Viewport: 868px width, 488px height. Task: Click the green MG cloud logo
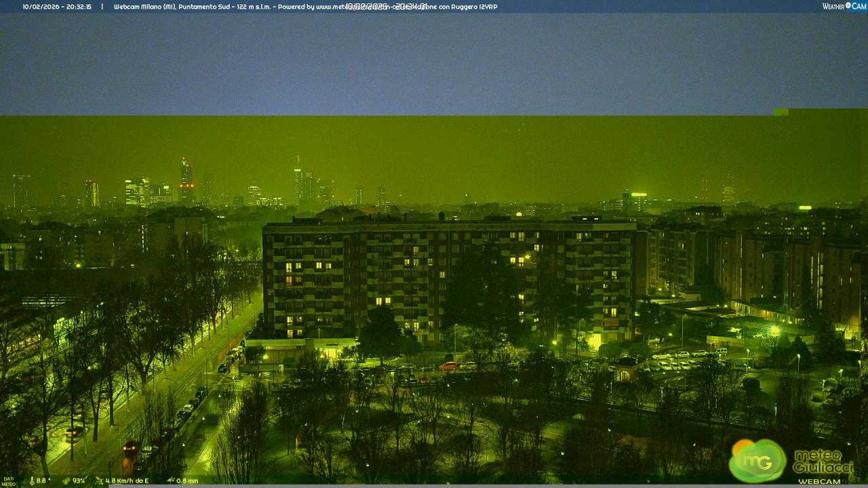tap(757, 461)
